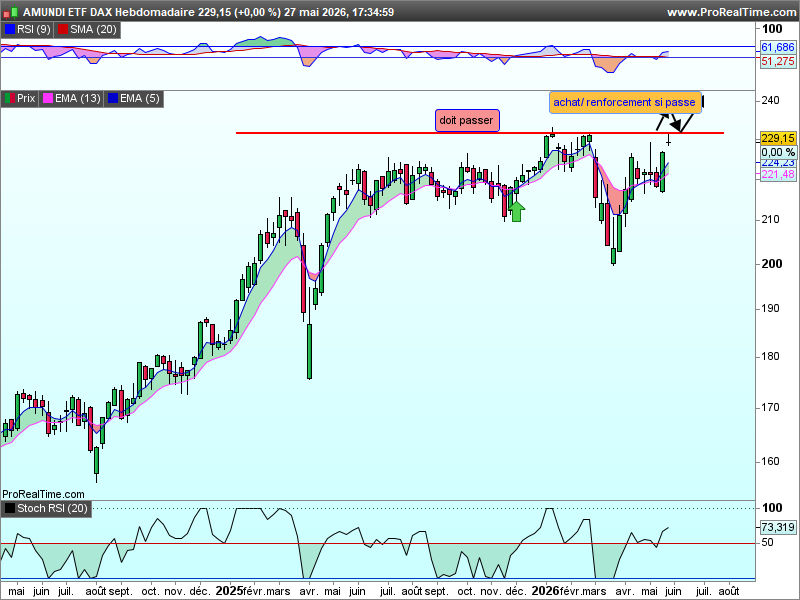Screen dimensions: 800x600
Task: Click the 240 price axis label
Action: 770,101
